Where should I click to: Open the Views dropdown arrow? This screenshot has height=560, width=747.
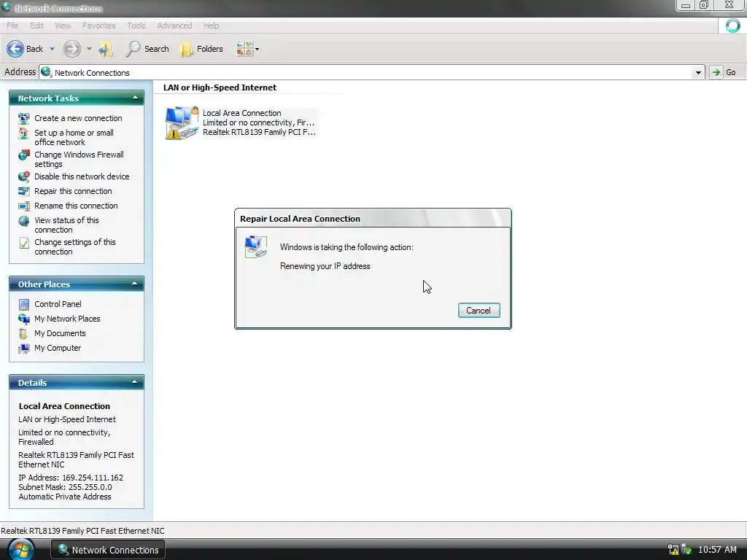click(258, 49)
